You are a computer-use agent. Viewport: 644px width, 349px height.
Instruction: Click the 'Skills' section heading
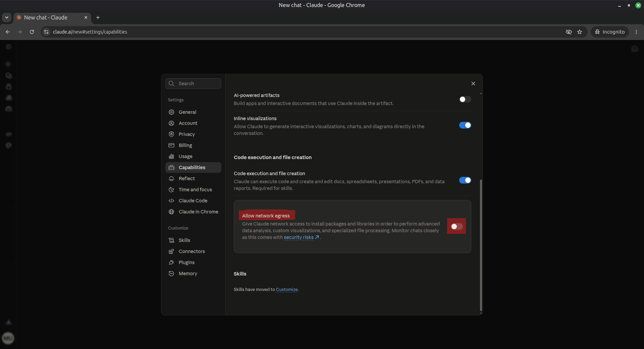click(x=240, y=274)
